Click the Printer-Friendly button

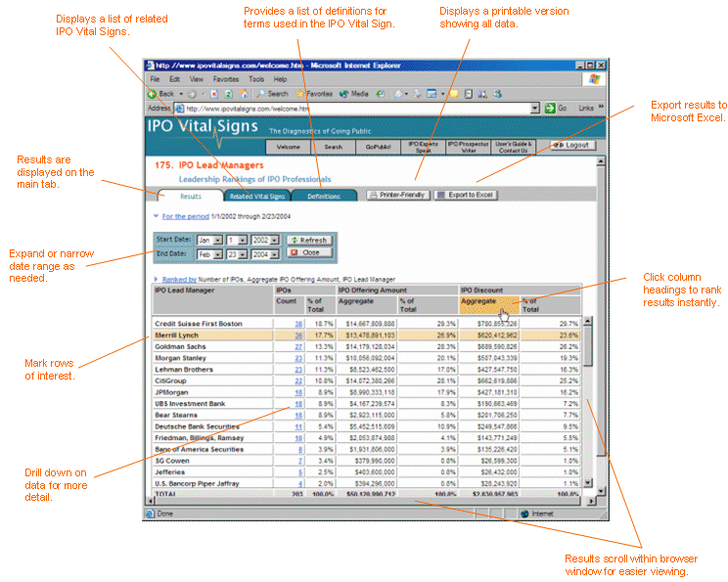398,195
